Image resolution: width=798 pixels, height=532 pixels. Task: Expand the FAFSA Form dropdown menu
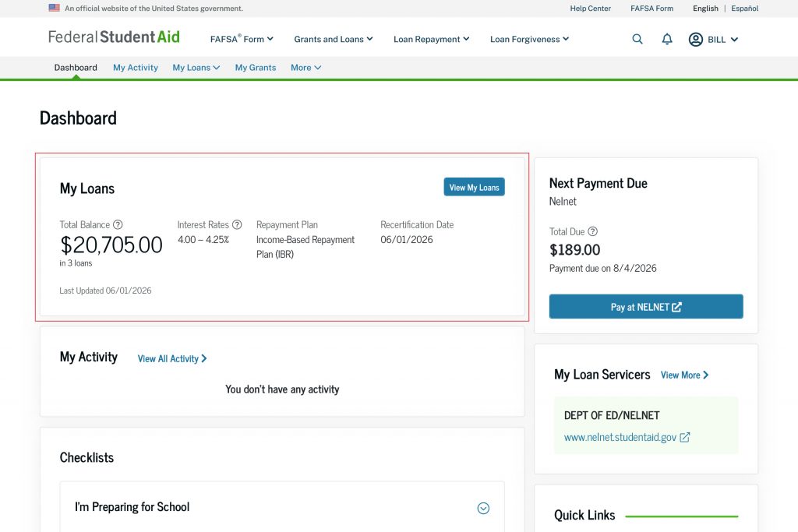pyautogui.click(x=242, y=39)
